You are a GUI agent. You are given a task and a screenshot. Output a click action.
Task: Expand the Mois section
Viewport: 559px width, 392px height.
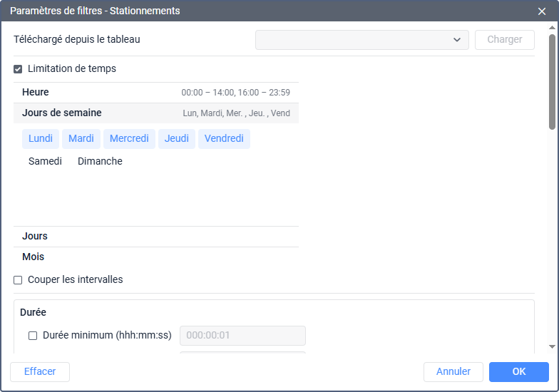[x=34, y=257]
